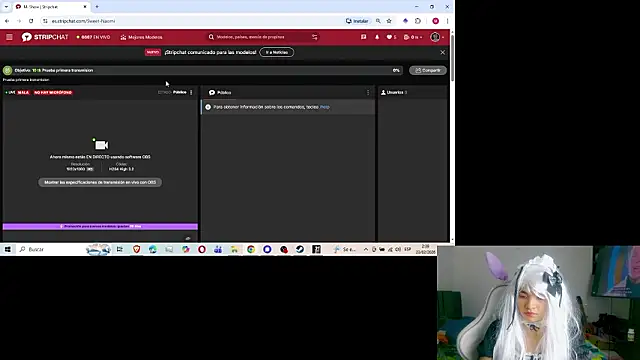Click the Instalar app button

[x=357, y=21]
